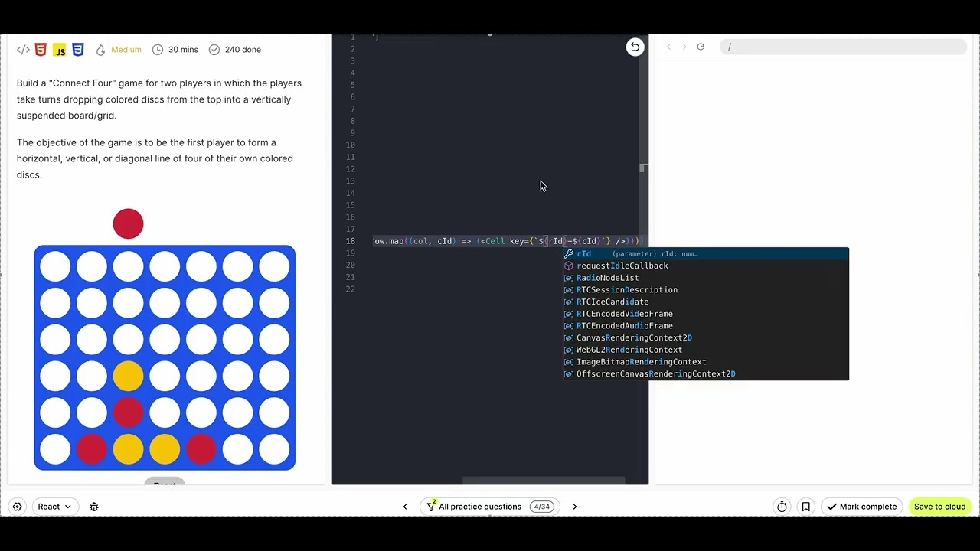The height and width of the screenshot is (551, 980).
Task: Click the HTML5 logo icon
Action: pyautogui.click(x=41, y=50)
